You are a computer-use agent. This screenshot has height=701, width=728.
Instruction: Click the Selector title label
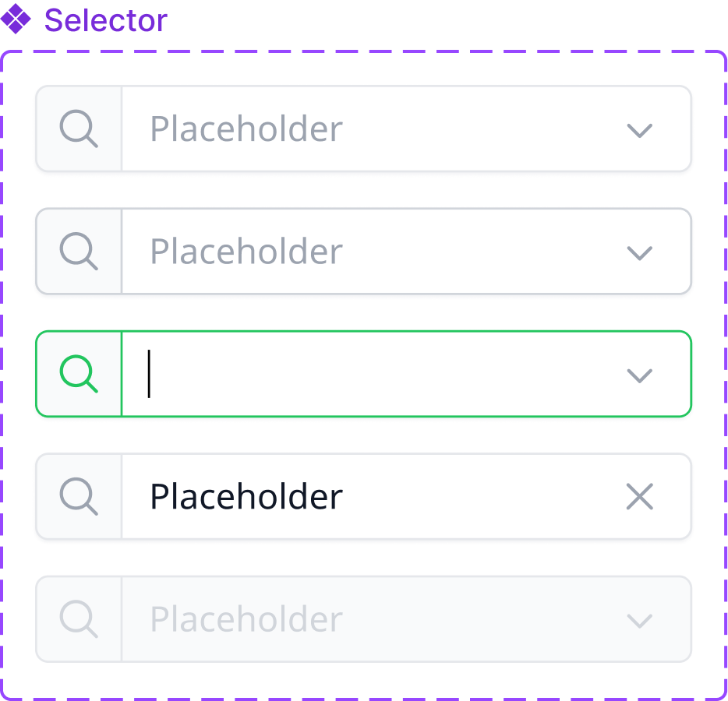[x=106, y=20]
